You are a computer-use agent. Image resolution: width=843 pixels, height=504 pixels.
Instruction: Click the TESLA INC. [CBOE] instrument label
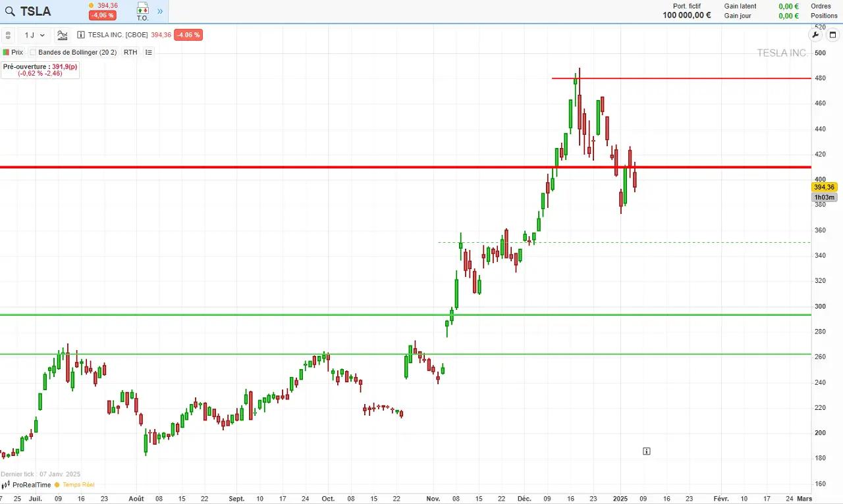click(118, 35)
